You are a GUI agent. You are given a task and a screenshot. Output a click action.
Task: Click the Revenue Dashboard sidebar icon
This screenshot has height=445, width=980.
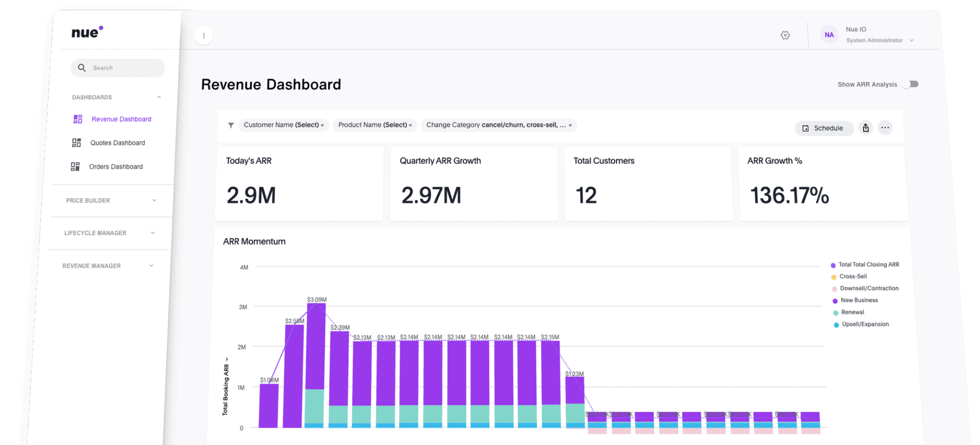(x=78, y=119)
